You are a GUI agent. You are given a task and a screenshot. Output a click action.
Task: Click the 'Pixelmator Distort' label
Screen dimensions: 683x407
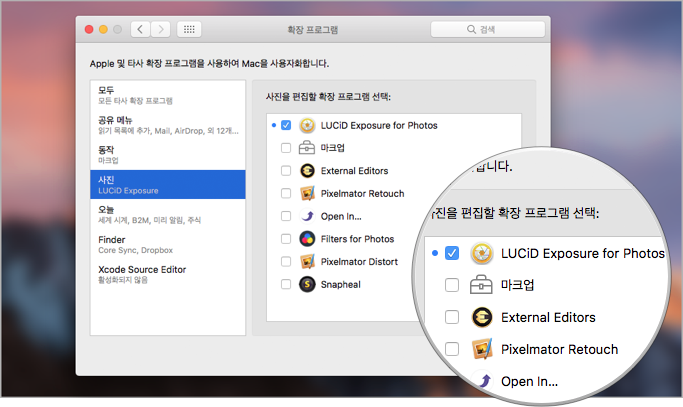point(359,261)
